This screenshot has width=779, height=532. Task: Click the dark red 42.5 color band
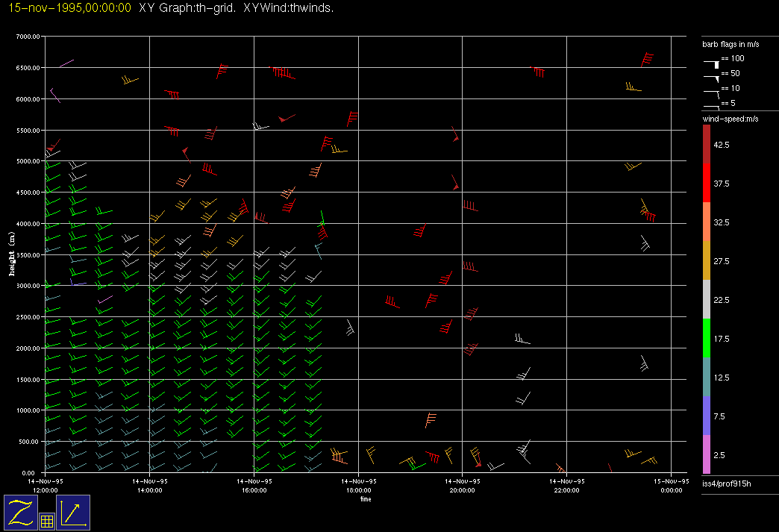click(x=707, y=144)
